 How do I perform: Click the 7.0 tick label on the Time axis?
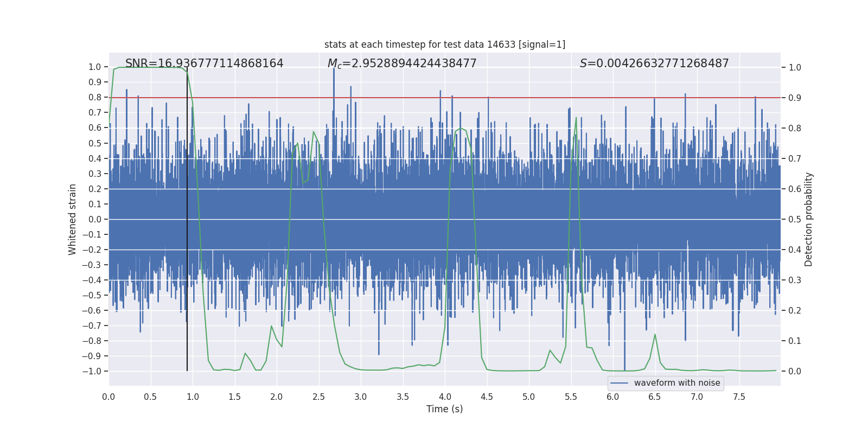click(x=697, y=397)
